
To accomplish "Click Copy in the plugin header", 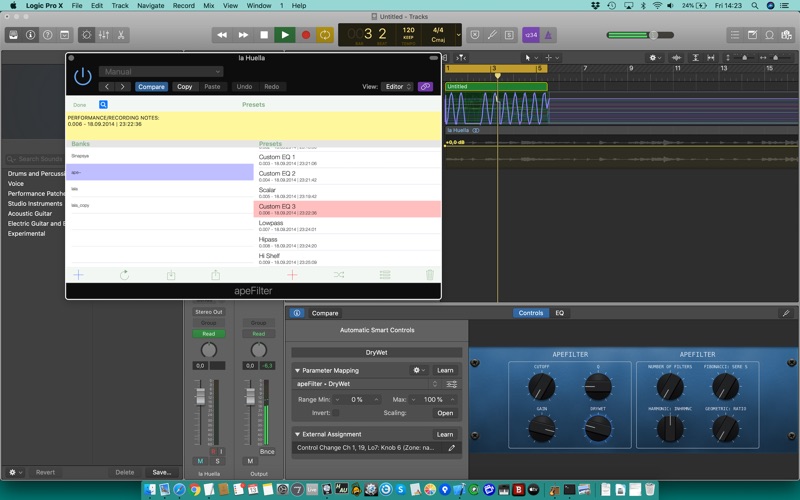I will click(x=185, y=87).
